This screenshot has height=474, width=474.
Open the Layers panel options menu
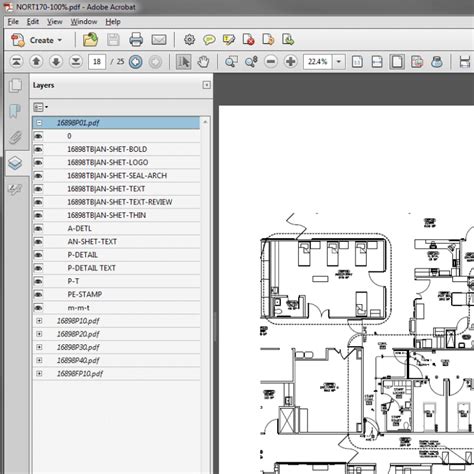(x=41, y=107)
